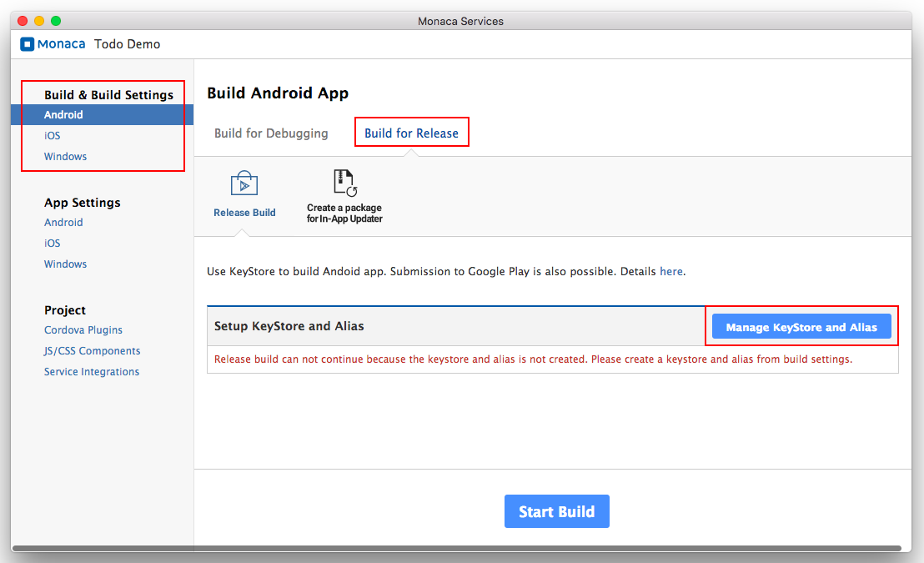This screenshot has height=563, width=924.
Task: Open Cordova Plugins project page
Action: coord(83,330)
